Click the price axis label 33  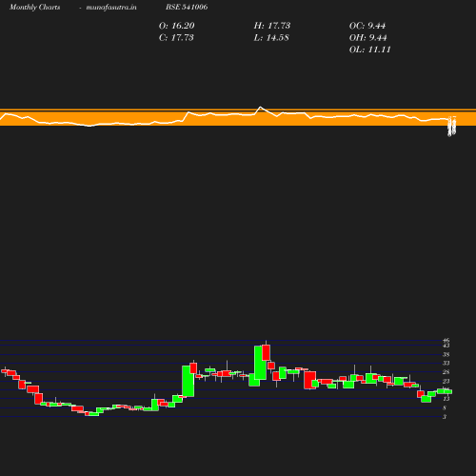point(446,363)
